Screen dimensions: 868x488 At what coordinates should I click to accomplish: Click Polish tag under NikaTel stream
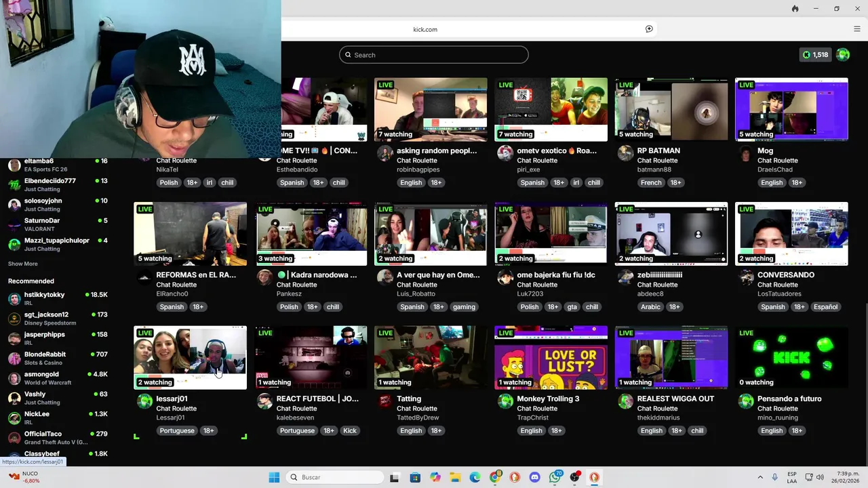(169, 182)
